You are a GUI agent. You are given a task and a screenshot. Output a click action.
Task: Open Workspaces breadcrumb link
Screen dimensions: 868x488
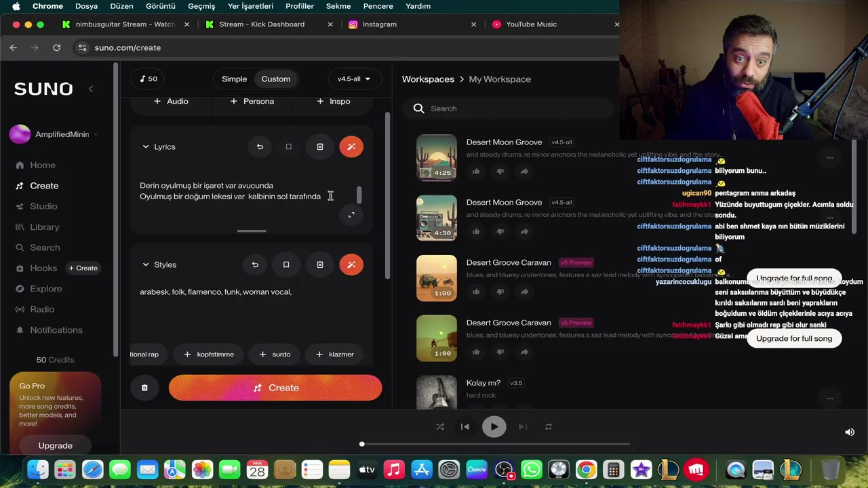pos(428,79)
